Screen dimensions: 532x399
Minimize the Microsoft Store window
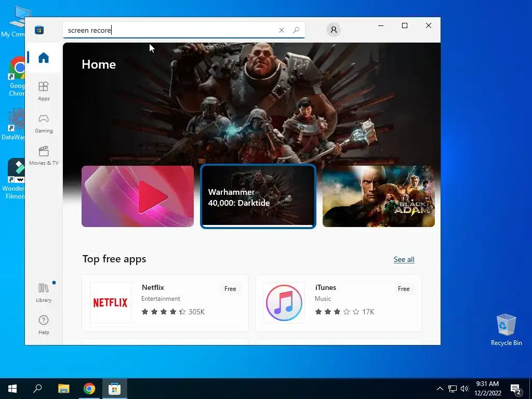(381, 25)
